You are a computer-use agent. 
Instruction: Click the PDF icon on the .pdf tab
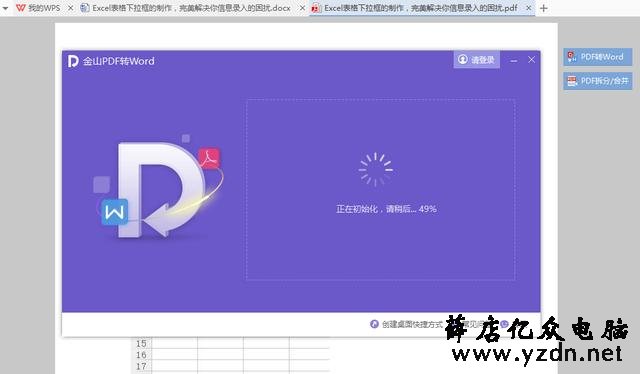[x=316, y=8]
